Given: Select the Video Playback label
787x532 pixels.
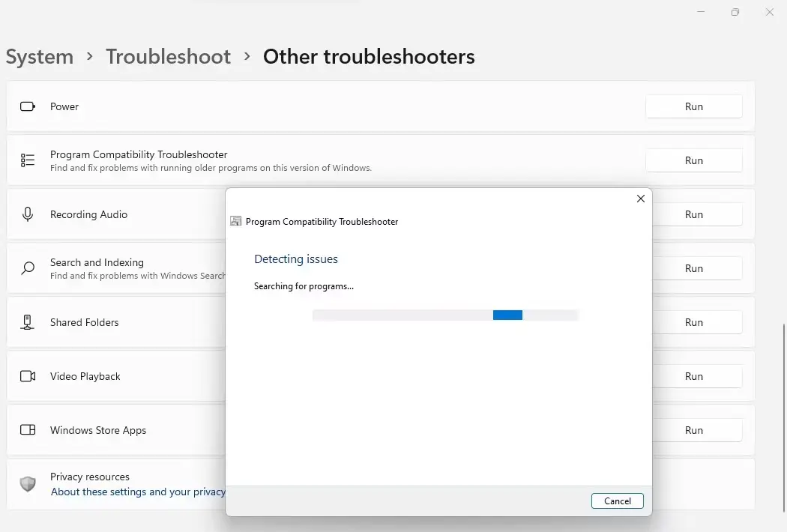Looking at the screenshot, I should [x=85, y=376].
